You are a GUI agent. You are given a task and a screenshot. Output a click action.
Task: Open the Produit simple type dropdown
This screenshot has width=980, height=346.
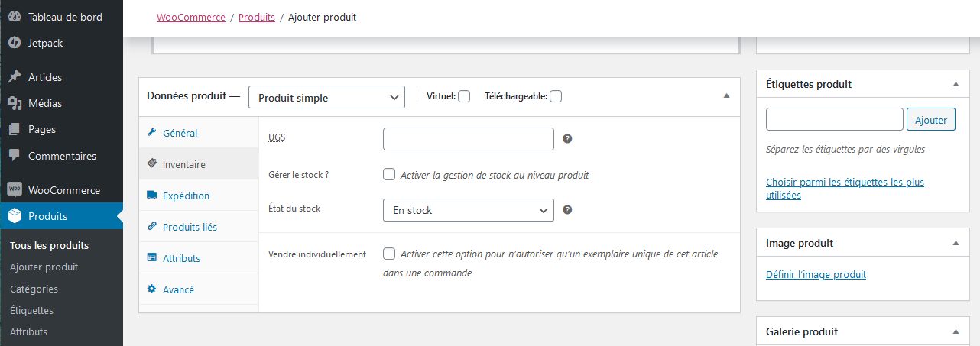click(326, 97)
